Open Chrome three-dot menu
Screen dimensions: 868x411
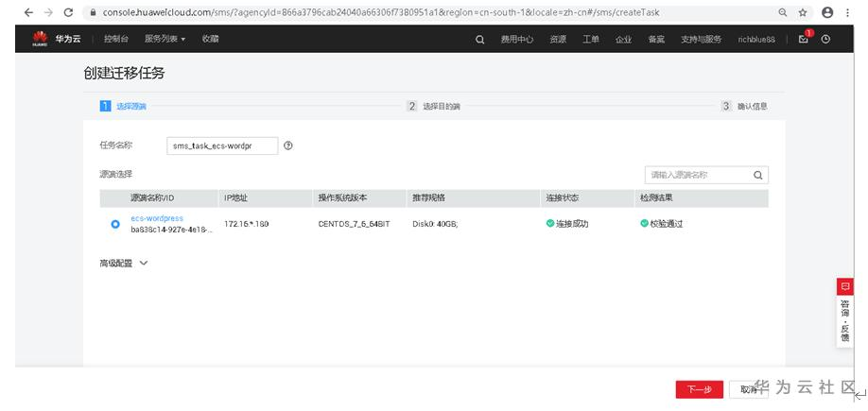click(x=848, y=12)
